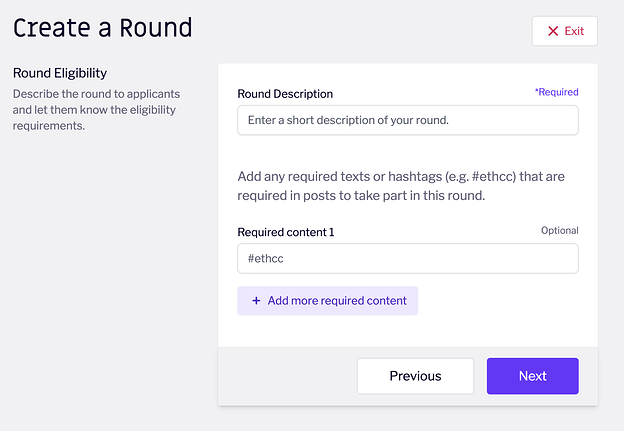Viewport: 624px width, 431px height.
Task: Focus the Round Description text field
Action: pos(408,120)
